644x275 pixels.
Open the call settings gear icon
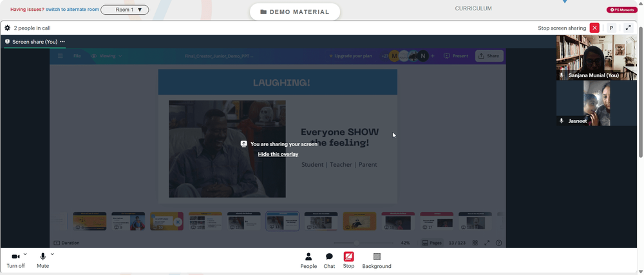coord(7,28)
